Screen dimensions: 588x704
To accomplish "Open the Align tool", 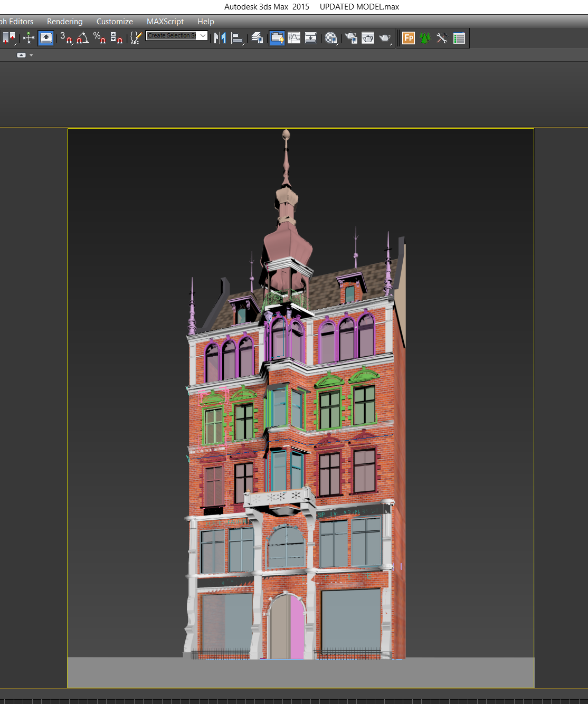I will (238, 38).
